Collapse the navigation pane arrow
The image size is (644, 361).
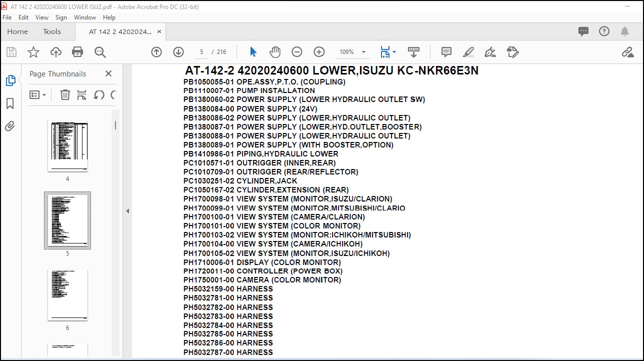(x=127, y=211)
